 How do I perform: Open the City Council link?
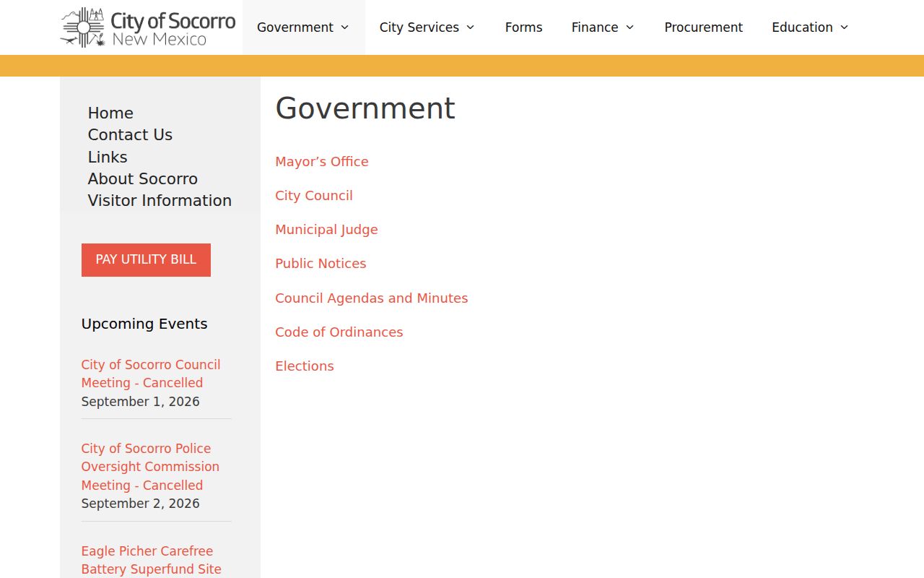tap(314, 196)
